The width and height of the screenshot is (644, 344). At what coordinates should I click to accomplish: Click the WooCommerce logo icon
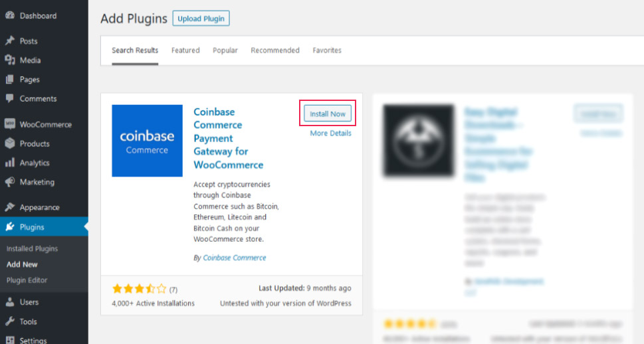click(10, 124)
